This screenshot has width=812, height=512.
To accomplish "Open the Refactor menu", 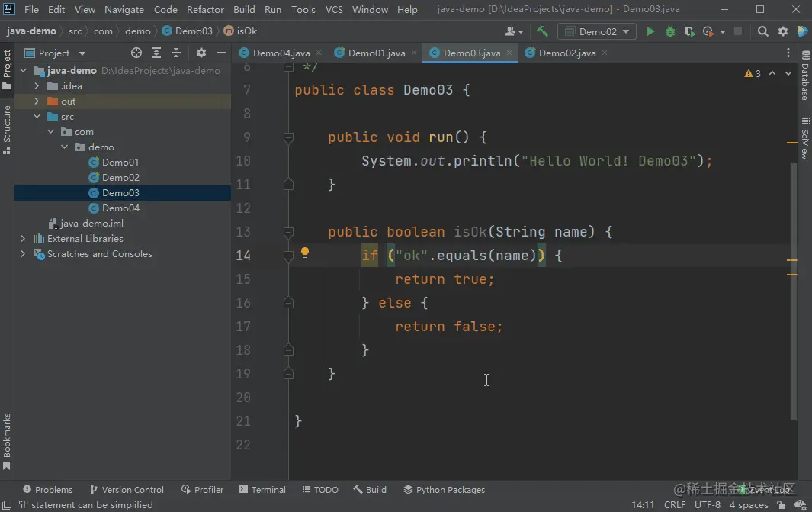I will 205,9.
